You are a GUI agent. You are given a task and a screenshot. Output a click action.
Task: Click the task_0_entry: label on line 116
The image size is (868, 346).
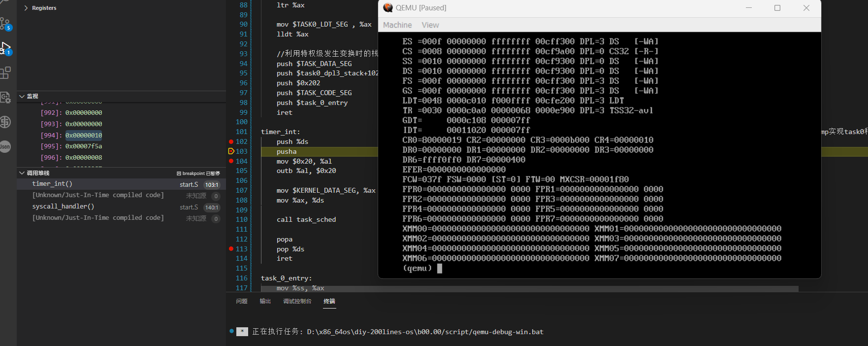pyautogui.click(x=287, y=278)
